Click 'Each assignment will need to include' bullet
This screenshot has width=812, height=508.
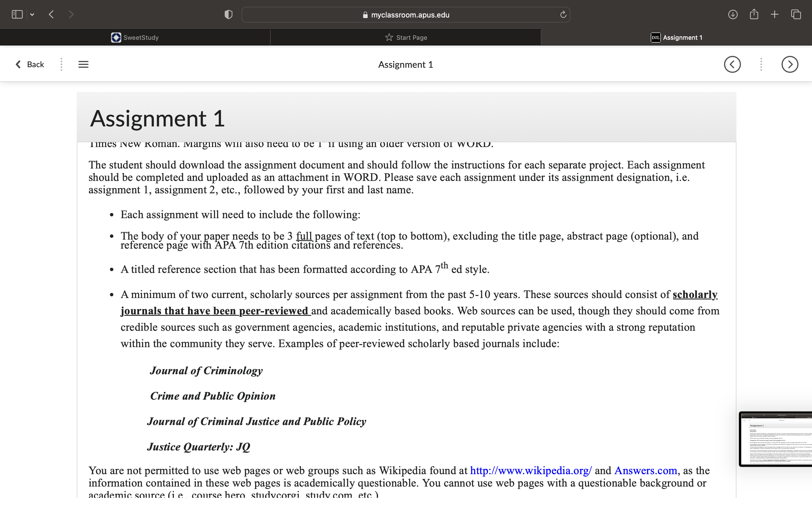pos(240,214)
